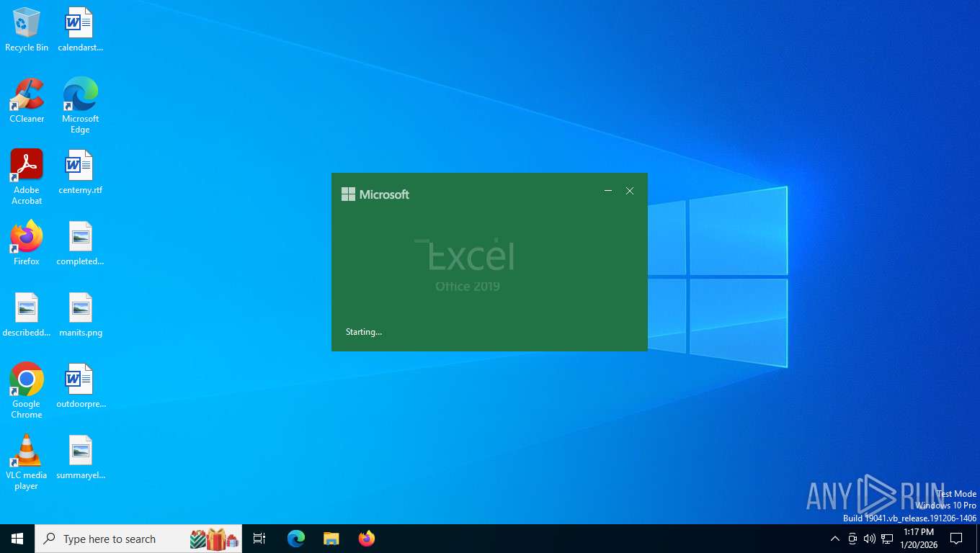Select the summaryel image file icon
The image size is (980, 553).
click(x=80, y=457)
